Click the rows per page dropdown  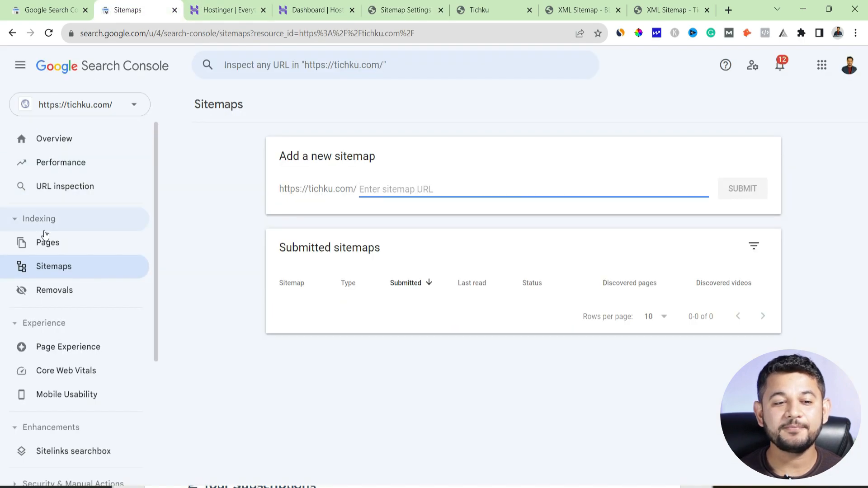(x=656, y=316)
